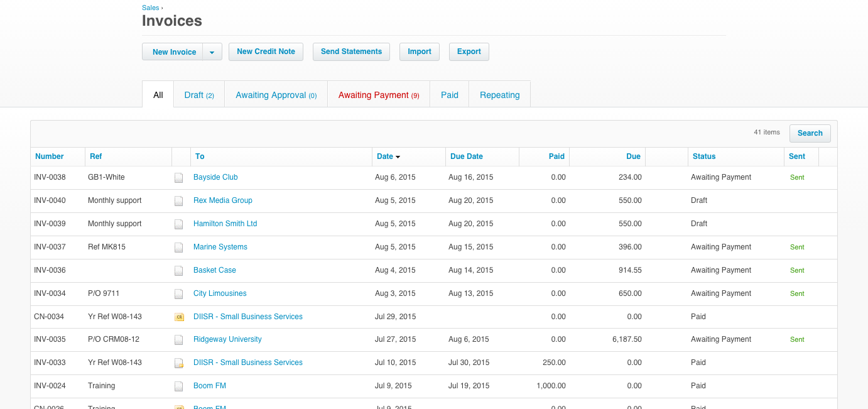Click the INV-0024 Boom FM document icon

point(179,386)
